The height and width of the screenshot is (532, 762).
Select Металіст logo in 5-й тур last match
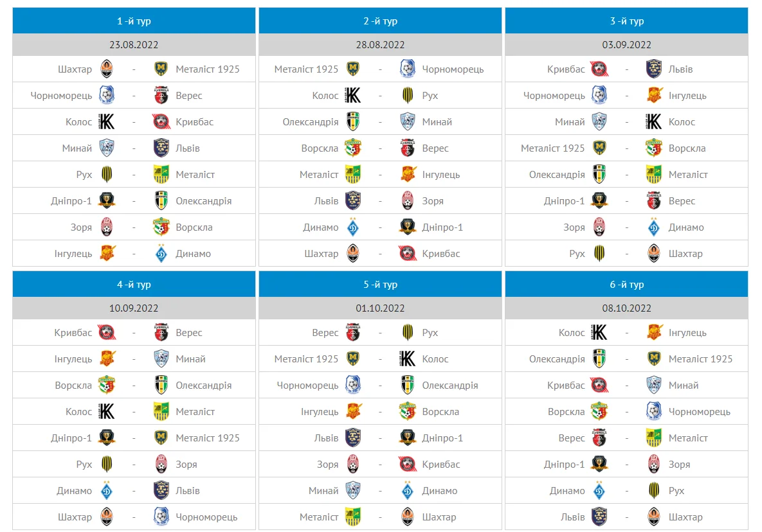[x=353, y=517]
